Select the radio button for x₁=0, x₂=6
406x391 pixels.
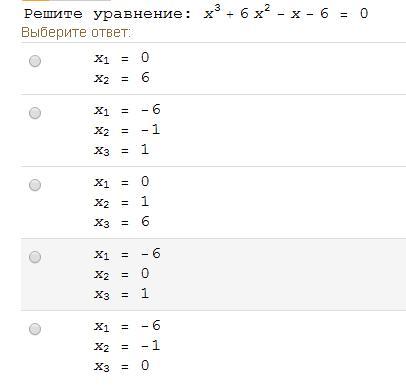click(35, 61)
